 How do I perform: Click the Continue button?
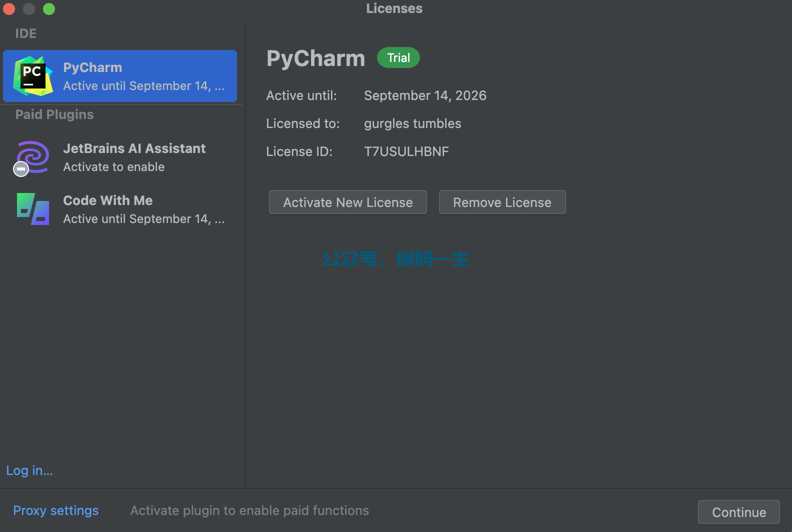[x=739, y=512]
